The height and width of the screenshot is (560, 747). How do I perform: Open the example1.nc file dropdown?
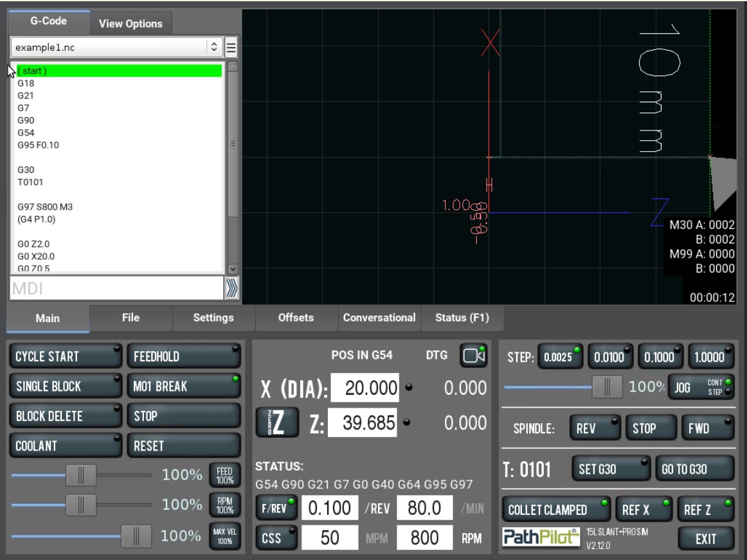116,47
